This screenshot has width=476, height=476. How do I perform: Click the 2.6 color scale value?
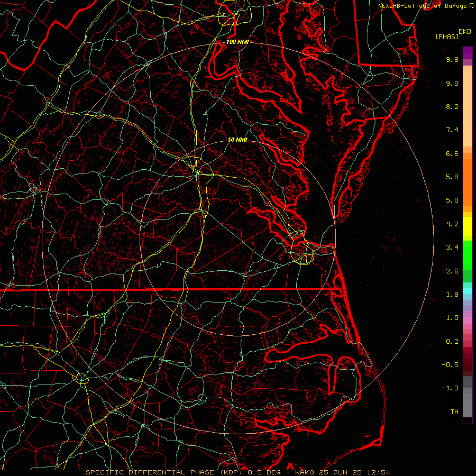click(x=452, y=271)
